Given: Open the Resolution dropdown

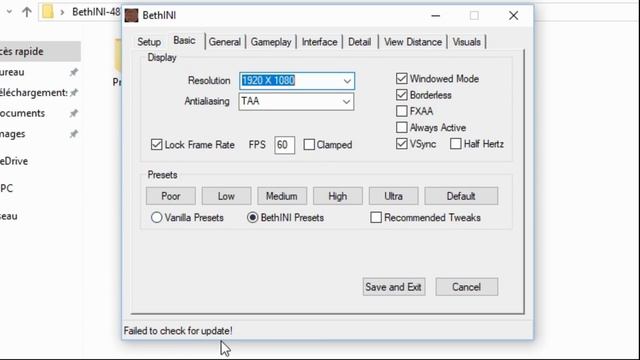Looking at the screenshot, I should [347, 81].
